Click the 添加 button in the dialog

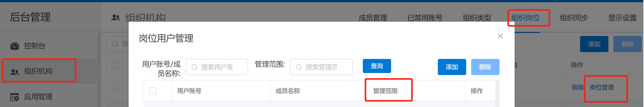coord(452,67)
